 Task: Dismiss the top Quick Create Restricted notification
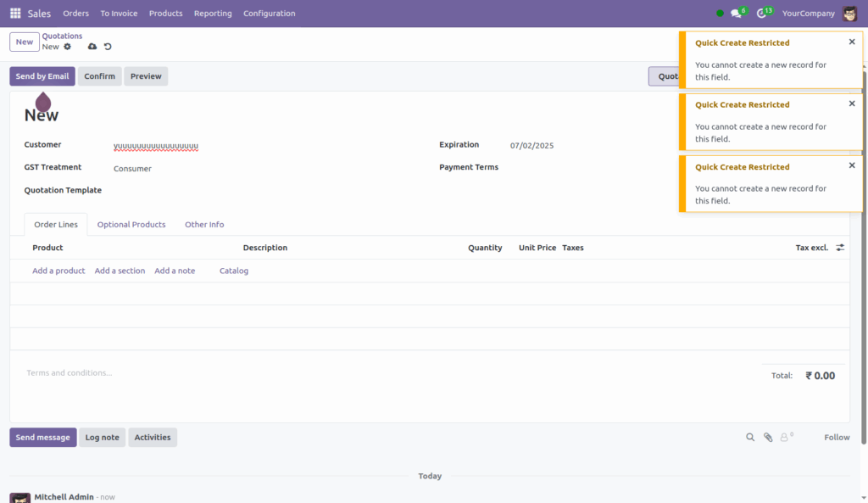[852, 42]
